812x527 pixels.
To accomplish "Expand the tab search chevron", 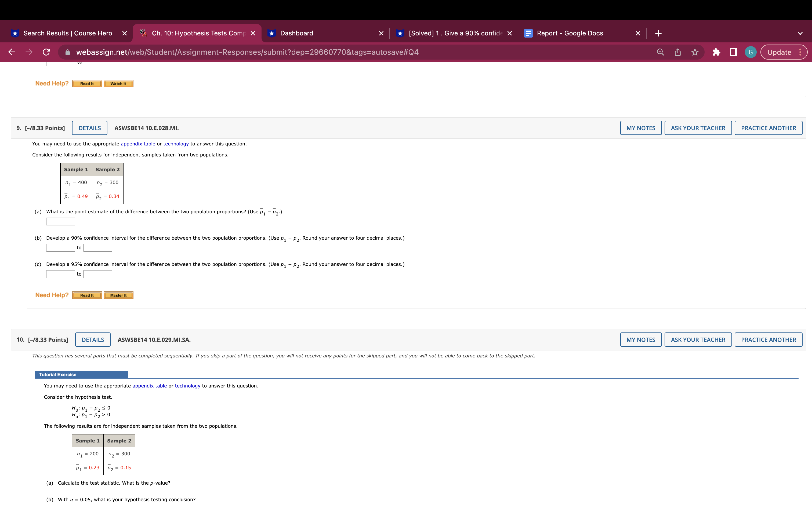I will pyautogui.click(x=800, y=33).
